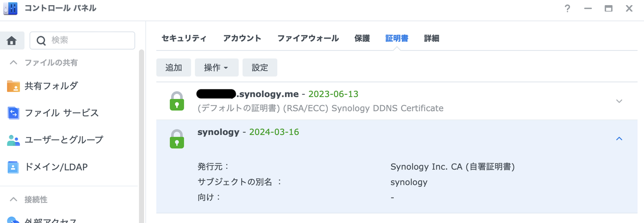Switch to the セキュリティ tab
Image resolution: width=644 pixels, height=223 pixels.
click(184, 39)
